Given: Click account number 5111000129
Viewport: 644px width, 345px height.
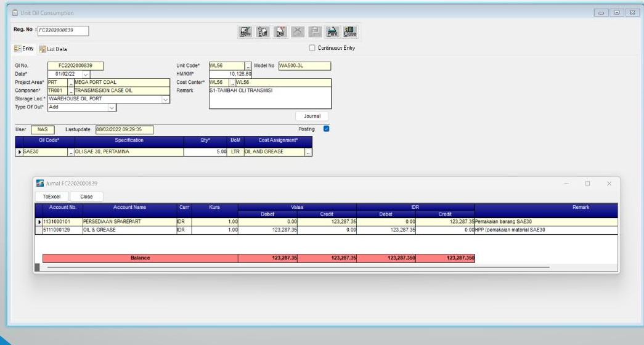Looking at the screenshot, I should click(x=62, y=230).
